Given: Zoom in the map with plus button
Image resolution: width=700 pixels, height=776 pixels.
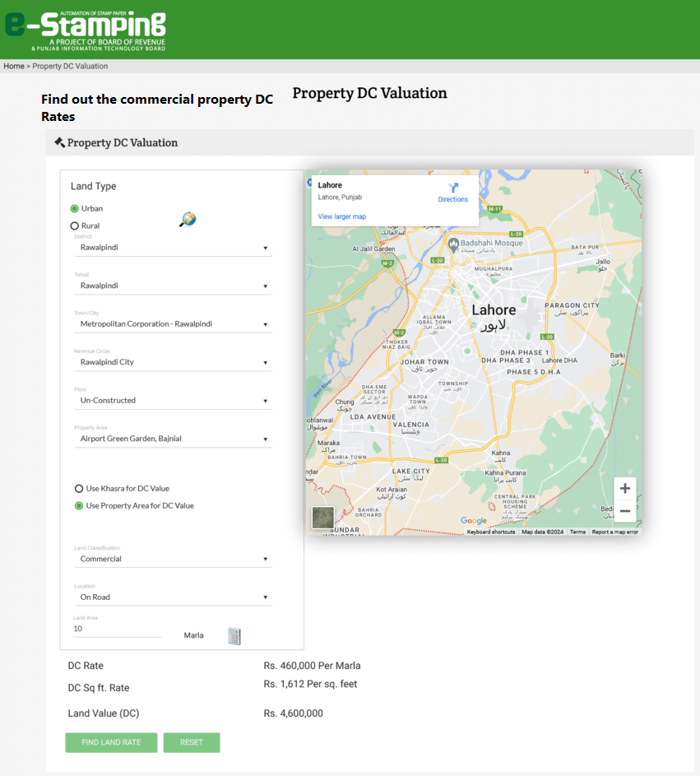Looking at the screenshot, I should coord(624,489).
